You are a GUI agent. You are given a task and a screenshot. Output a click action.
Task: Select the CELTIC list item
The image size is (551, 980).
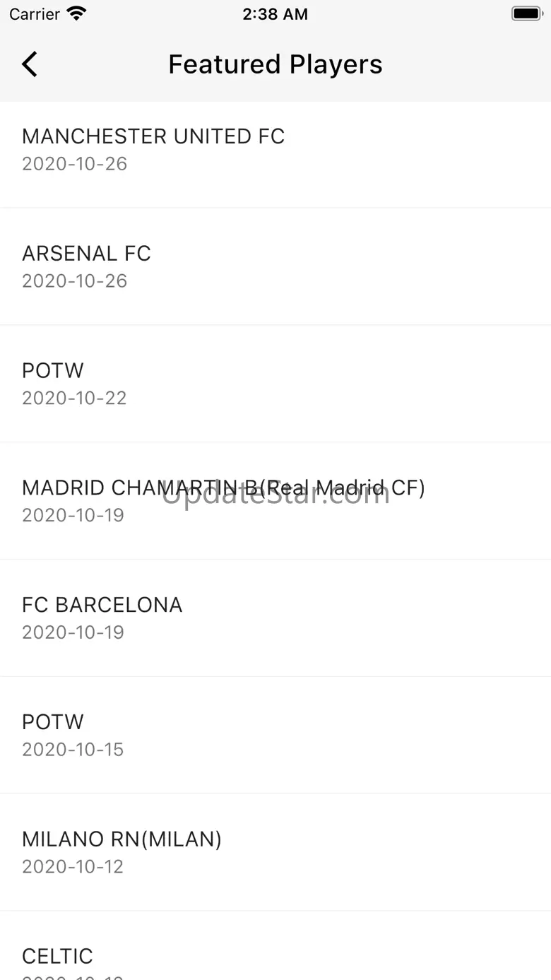(x=57, y=956)
